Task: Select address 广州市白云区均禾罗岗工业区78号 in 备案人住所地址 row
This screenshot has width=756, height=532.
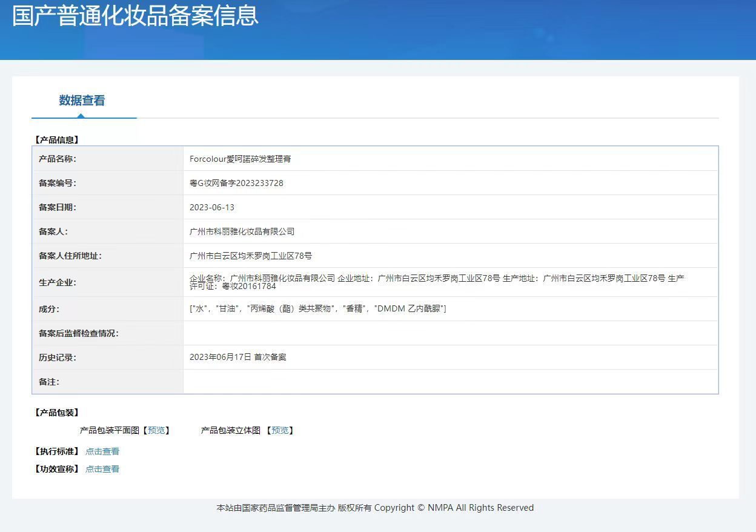Action: tap(251, 256)
